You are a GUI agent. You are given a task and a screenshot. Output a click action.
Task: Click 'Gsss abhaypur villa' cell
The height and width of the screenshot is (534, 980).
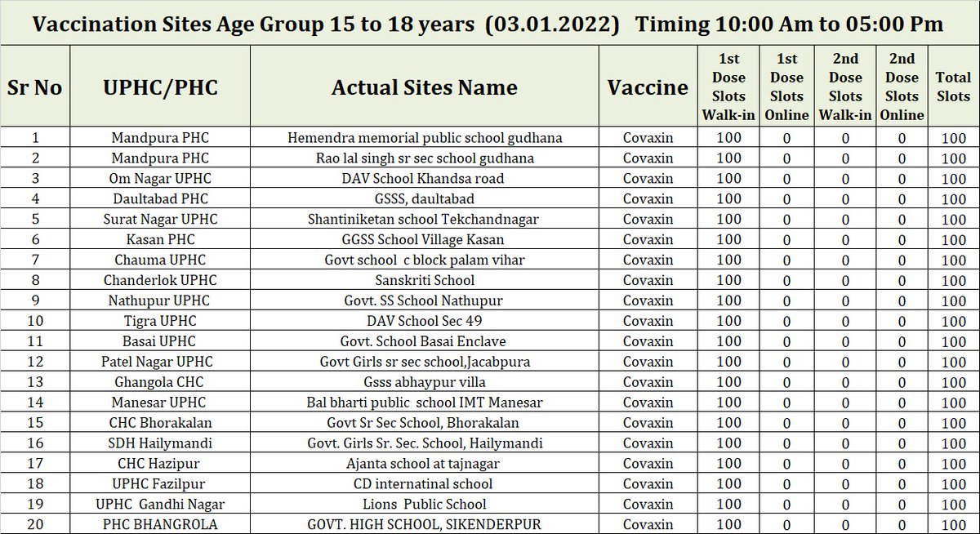click(425, 383)
